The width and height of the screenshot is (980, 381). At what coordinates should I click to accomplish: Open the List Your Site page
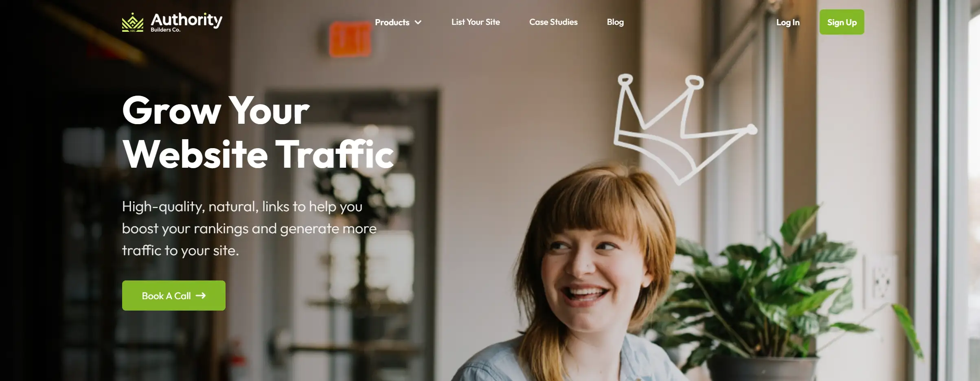tap(476, 22)
